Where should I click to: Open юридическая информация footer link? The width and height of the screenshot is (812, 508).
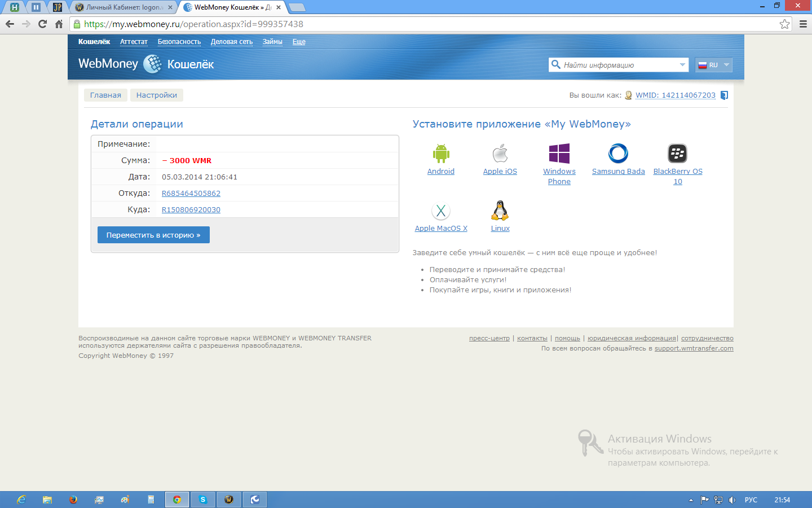632,338
